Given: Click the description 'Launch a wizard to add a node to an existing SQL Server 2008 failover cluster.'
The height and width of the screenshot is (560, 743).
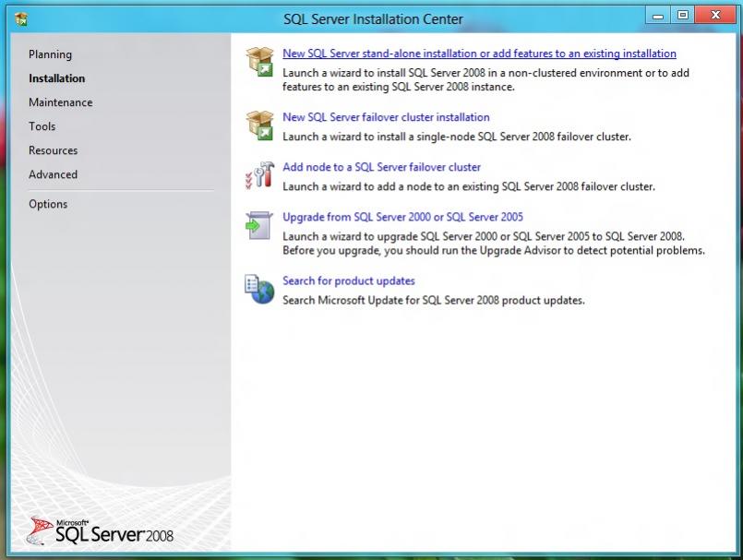Looking at the screenshot, I should (469, 186).
